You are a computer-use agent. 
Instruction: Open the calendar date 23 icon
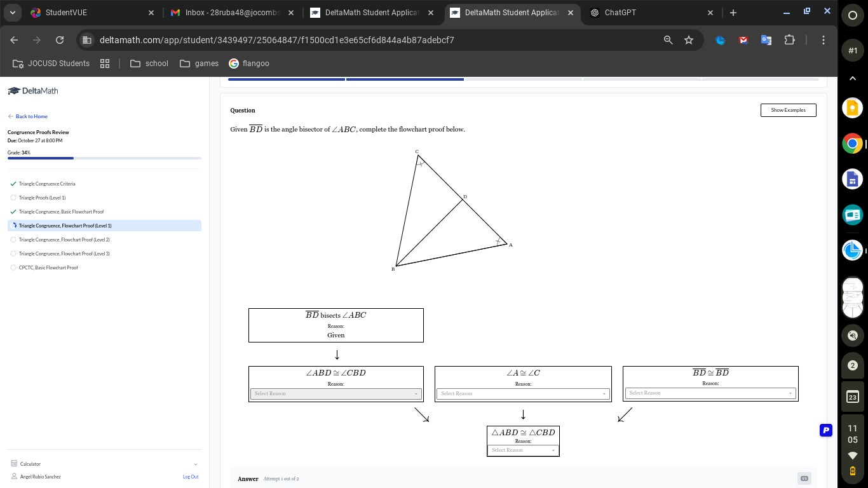point(853,397)
